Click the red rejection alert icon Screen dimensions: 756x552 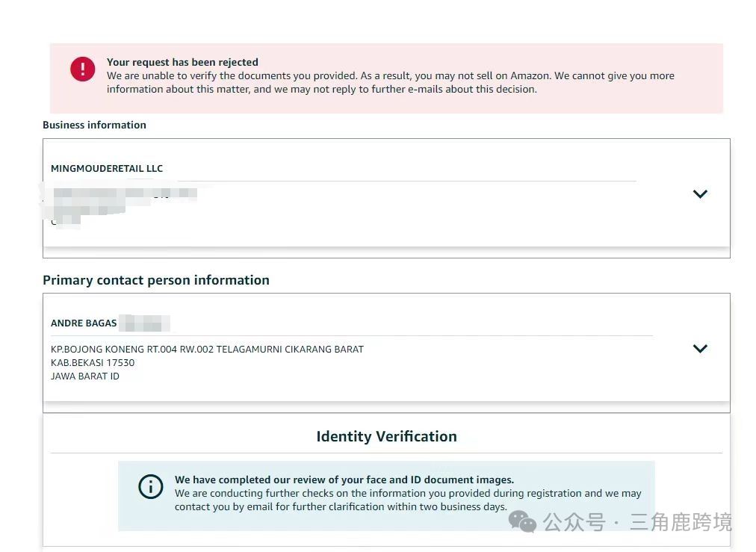(82, 69)
